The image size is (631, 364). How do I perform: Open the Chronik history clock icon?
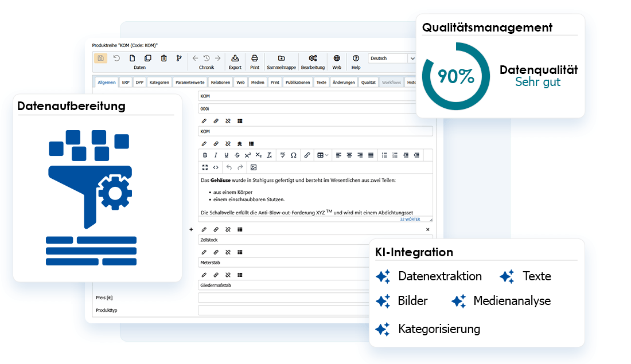(x=207, y=58)
